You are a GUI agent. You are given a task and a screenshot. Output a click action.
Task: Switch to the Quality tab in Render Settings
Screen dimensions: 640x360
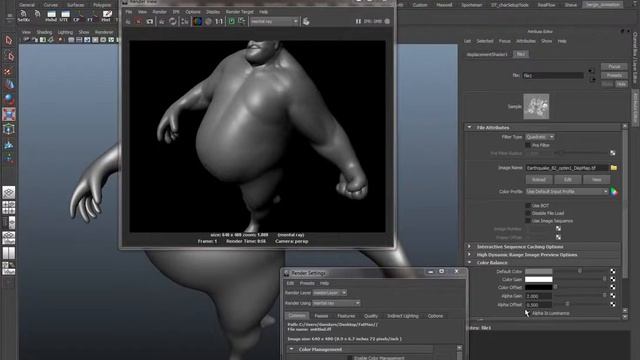[371, 316]
